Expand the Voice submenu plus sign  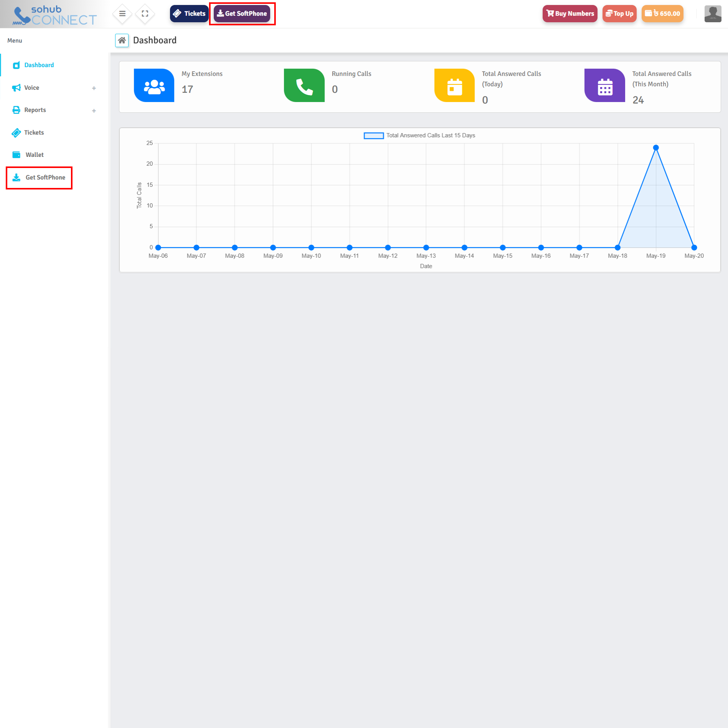coord(94,88)
